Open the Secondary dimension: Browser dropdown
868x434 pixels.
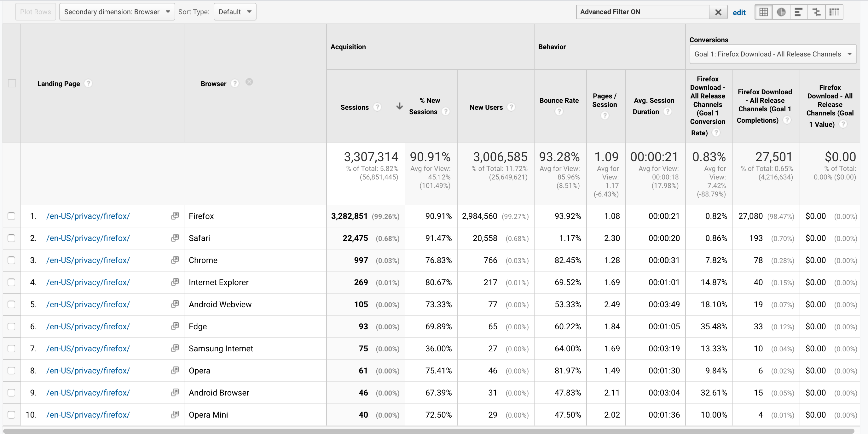(117, 12)
